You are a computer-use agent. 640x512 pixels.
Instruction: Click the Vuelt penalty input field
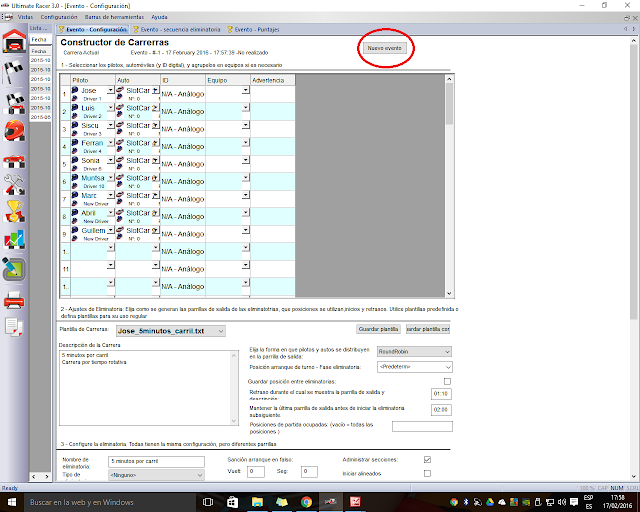point(256,472)
